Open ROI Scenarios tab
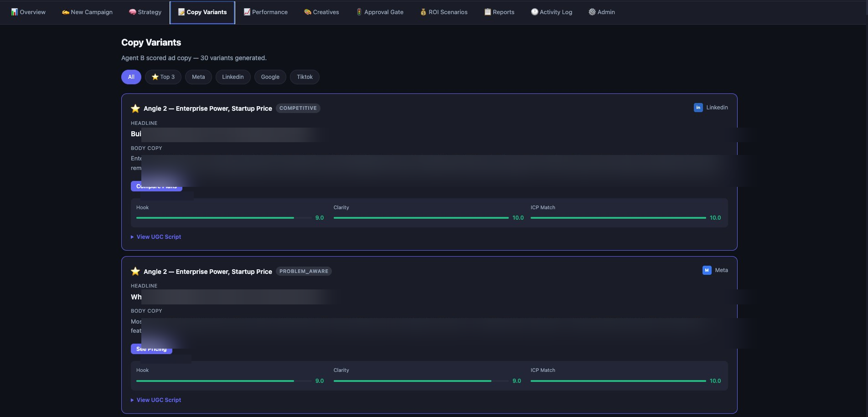Screen dimensions: 868x417 tap(444, 12)
